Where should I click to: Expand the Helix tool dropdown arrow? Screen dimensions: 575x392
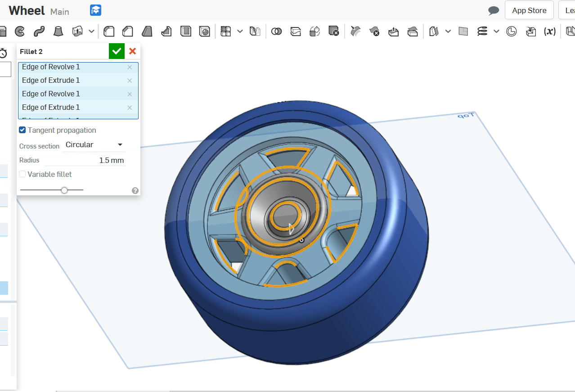coord(496,31)
